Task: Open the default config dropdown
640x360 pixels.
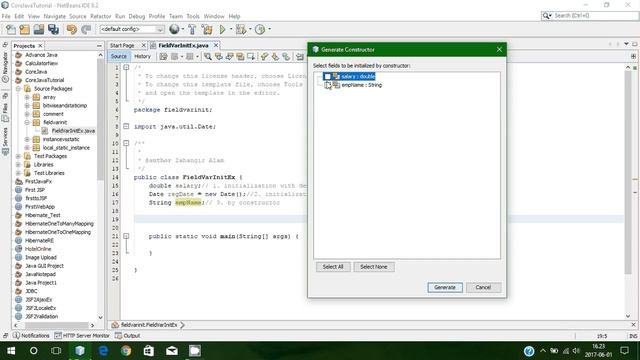Action: (132, 29)
